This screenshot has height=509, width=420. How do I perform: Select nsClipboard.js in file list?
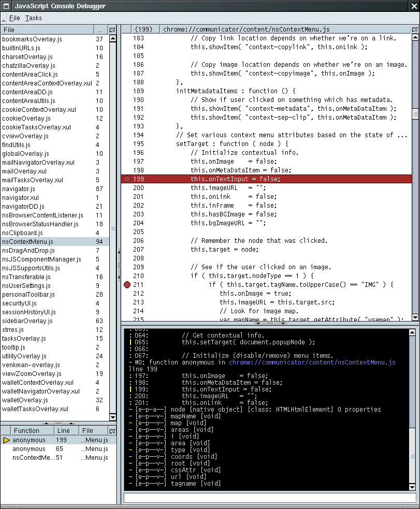[x=55, y=233]
